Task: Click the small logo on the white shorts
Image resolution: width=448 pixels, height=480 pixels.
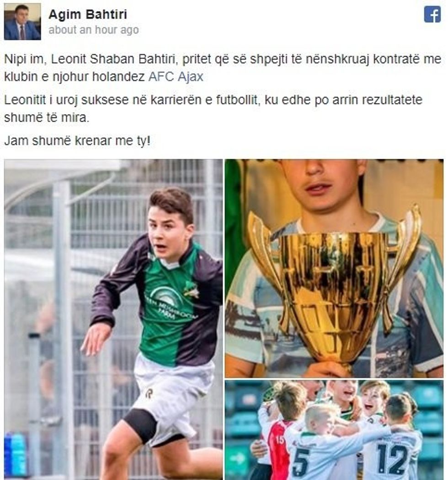Action: click(149, 393)
